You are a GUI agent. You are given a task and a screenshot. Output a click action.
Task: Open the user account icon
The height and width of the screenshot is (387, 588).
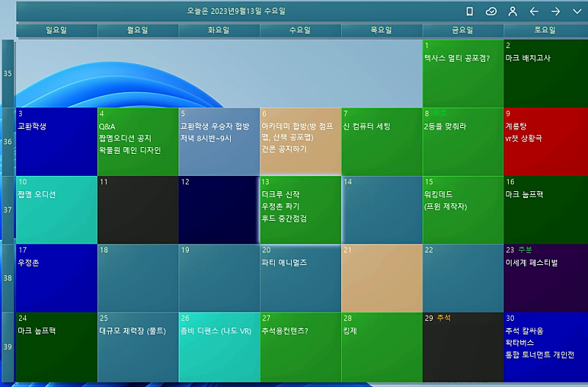512,12
